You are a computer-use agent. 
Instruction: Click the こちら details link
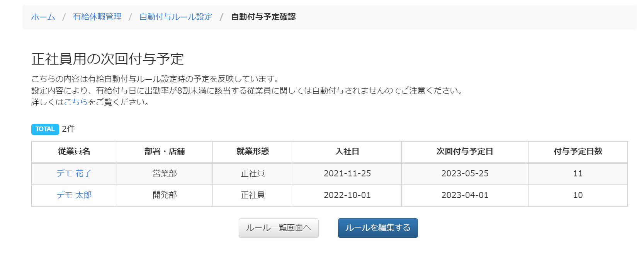(x=76, y=102)
